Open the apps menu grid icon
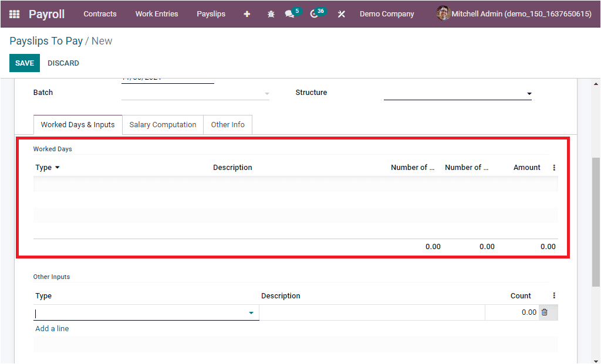 coord(13,13)
